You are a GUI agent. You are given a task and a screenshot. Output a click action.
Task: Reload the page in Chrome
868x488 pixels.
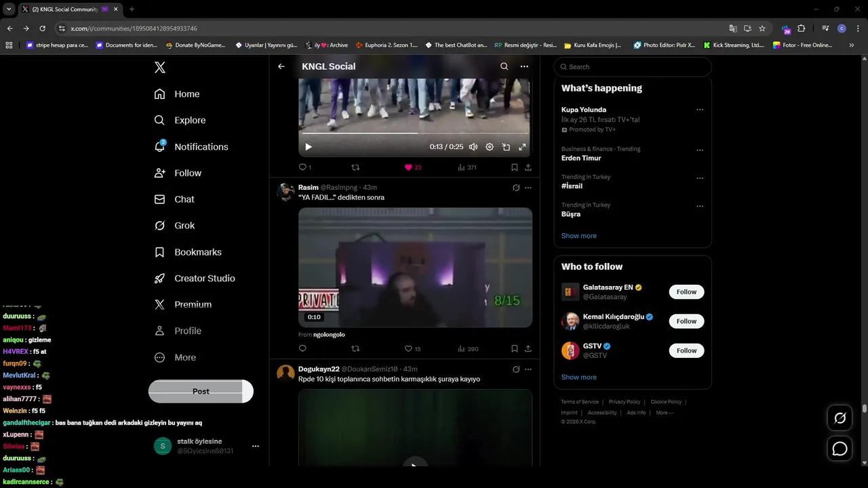pyautogui.click(x=42, y=28)
